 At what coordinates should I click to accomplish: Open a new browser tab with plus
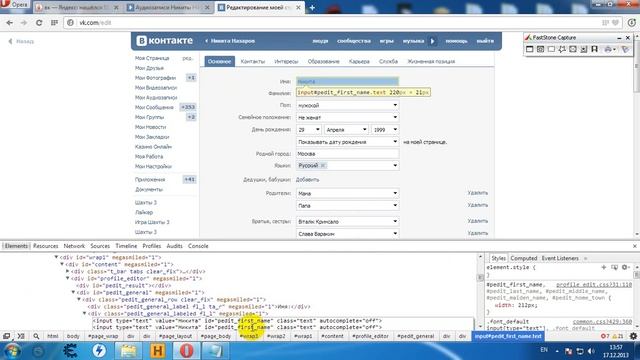pyautogui.click(x=312, y=7)
